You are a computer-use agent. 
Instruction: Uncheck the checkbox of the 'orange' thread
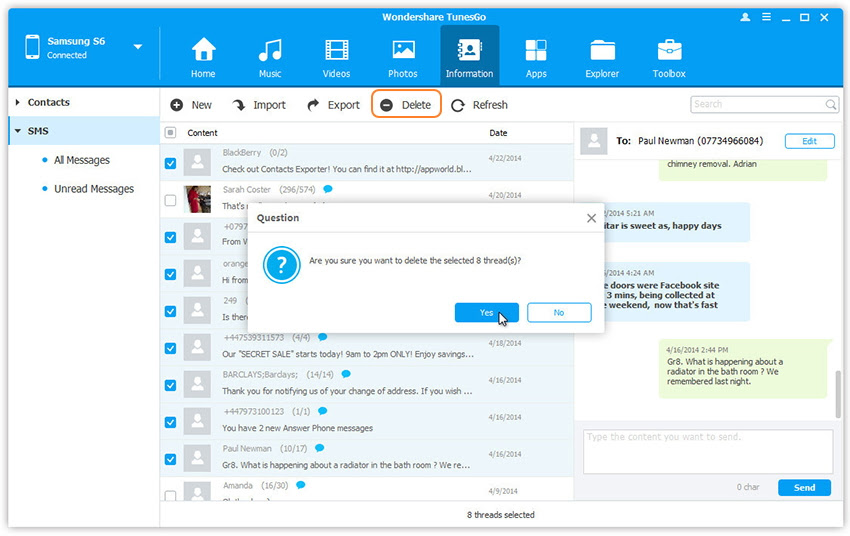point(170,274)
